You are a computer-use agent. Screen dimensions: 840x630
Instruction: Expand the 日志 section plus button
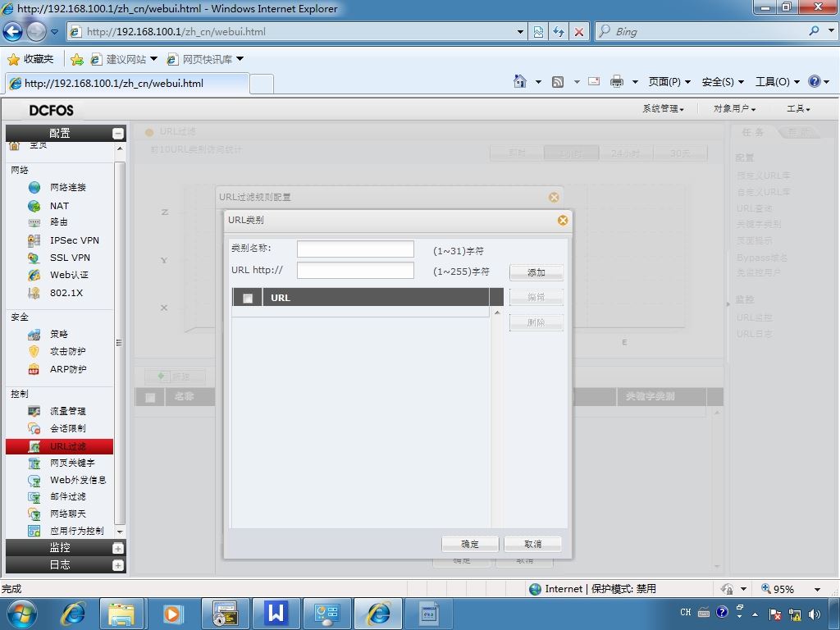point(118,565)
